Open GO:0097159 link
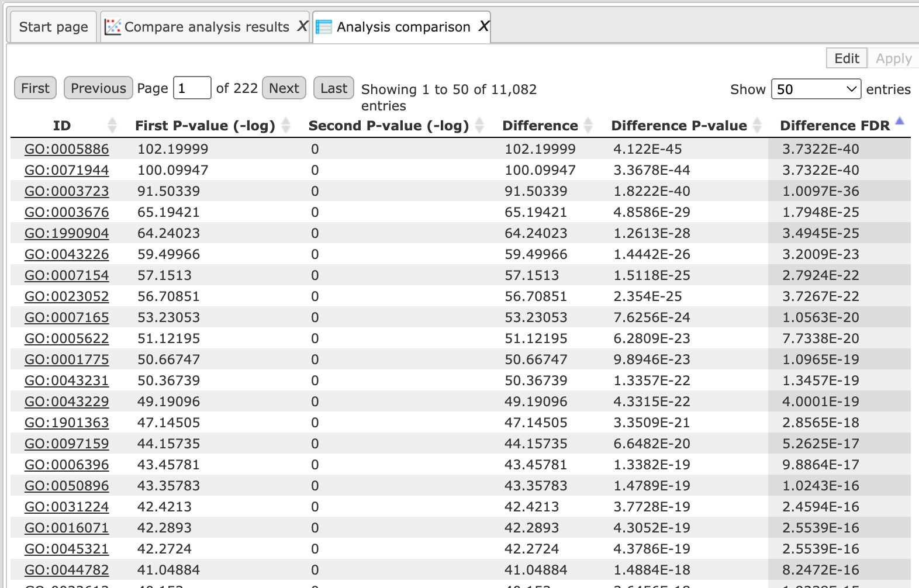Screen dimensions: 919x588 pyautogui.click(x=67, y=444)
